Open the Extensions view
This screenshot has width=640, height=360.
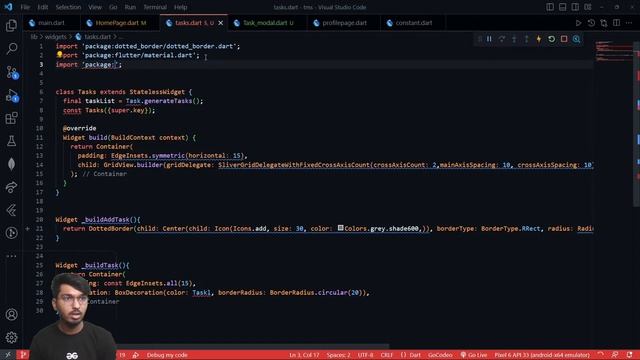11,118
